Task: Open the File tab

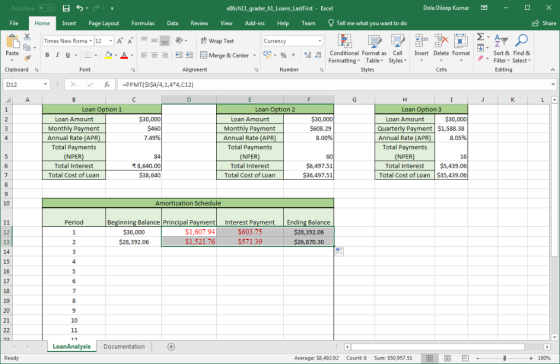Action: coord(14,23)
